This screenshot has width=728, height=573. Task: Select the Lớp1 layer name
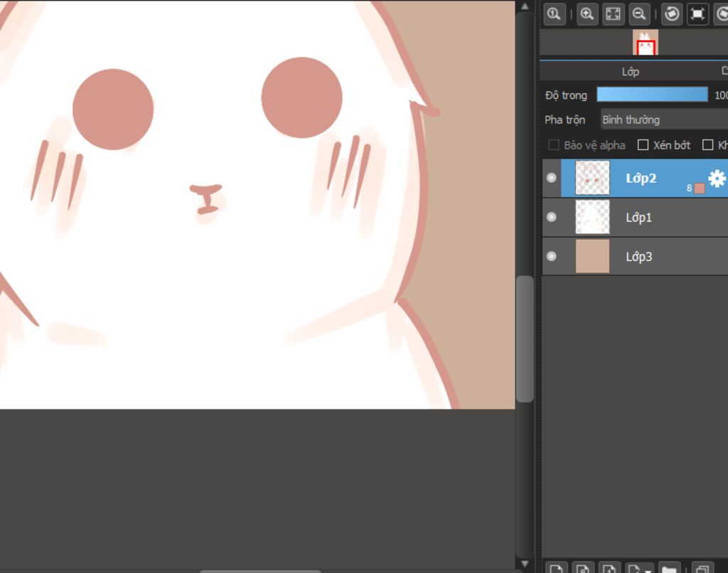click(638, 218)
